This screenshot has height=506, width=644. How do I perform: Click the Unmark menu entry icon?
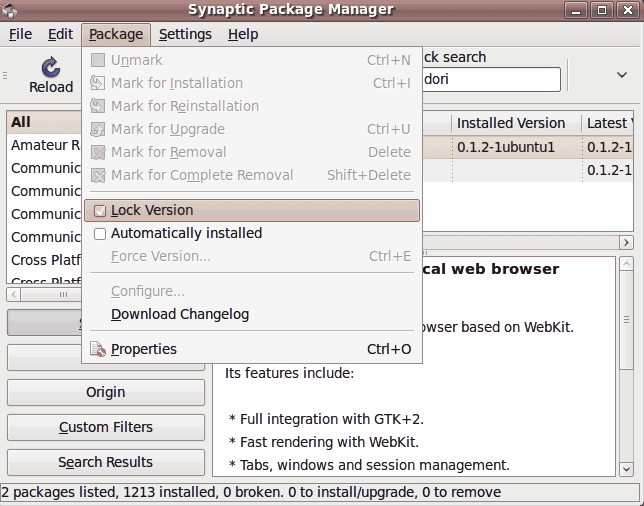click(98, 60)
